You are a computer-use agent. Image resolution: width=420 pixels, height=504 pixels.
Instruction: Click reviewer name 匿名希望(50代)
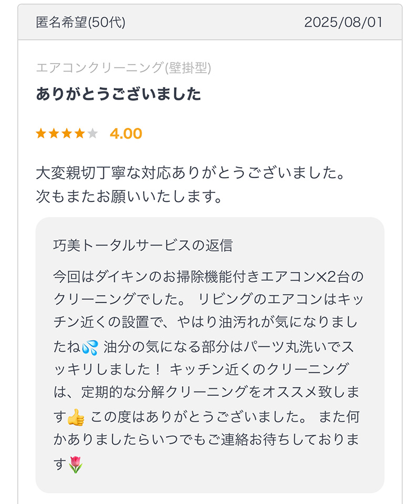point(81,22)
